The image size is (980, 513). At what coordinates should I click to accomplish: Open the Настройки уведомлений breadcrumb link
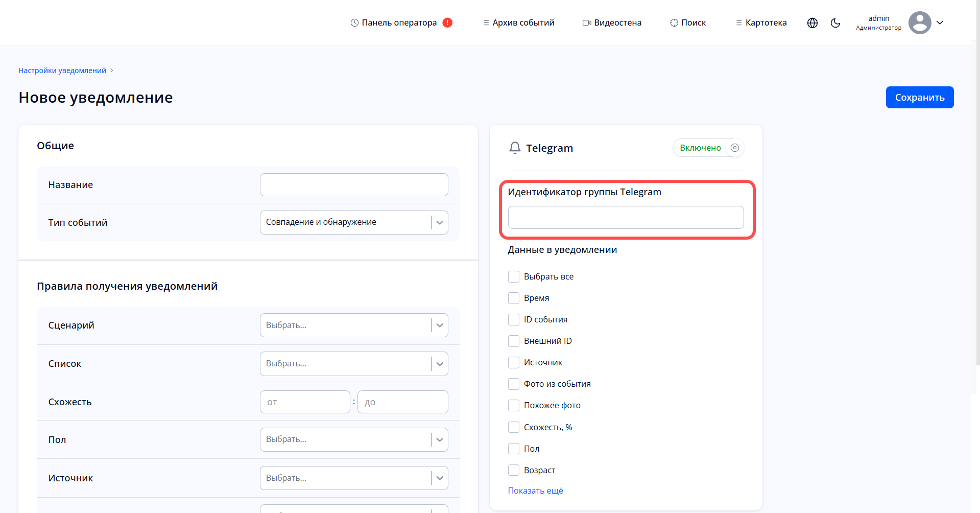(x=62, y=70)
